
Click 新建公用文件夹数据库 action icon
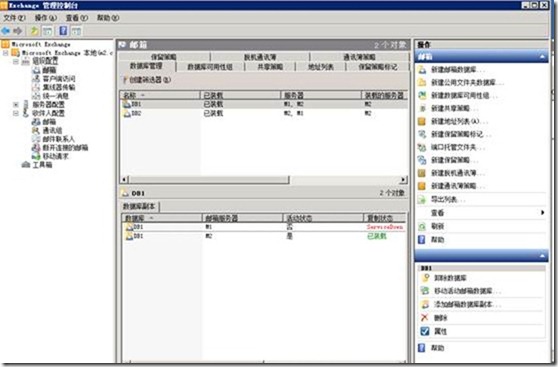[422, 83]
